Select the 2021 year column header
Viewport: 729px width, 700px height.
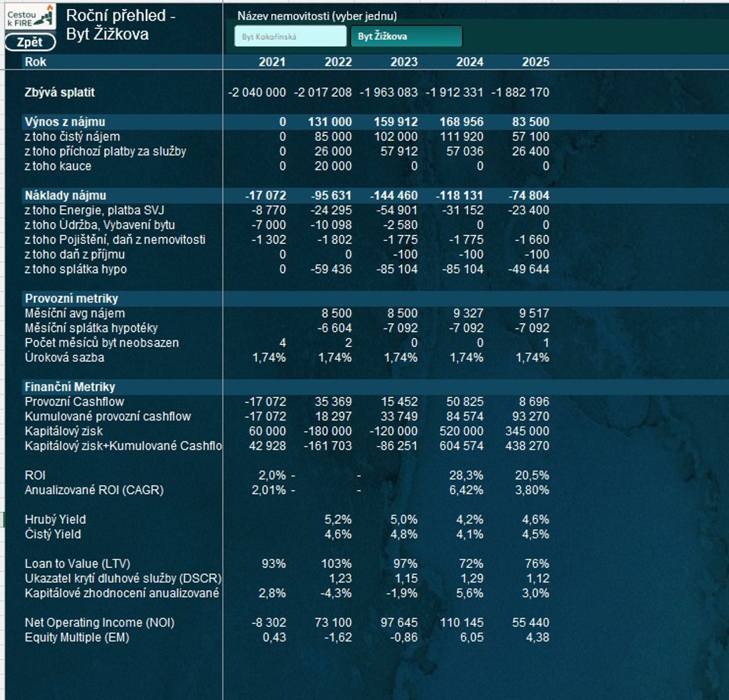[272, 62]
